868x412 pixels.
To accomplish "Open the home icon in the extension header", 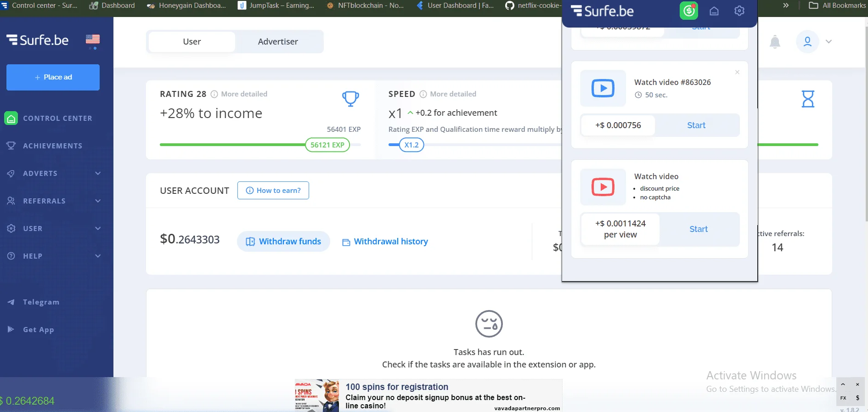I will [714, 11].
